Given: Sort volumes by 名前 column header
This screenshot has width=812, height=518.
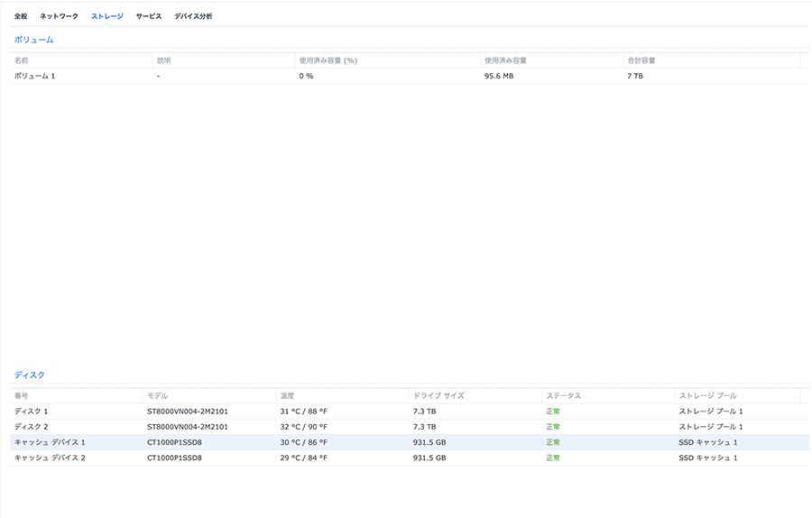Looking at the screenshot, I should pos(22,60).
